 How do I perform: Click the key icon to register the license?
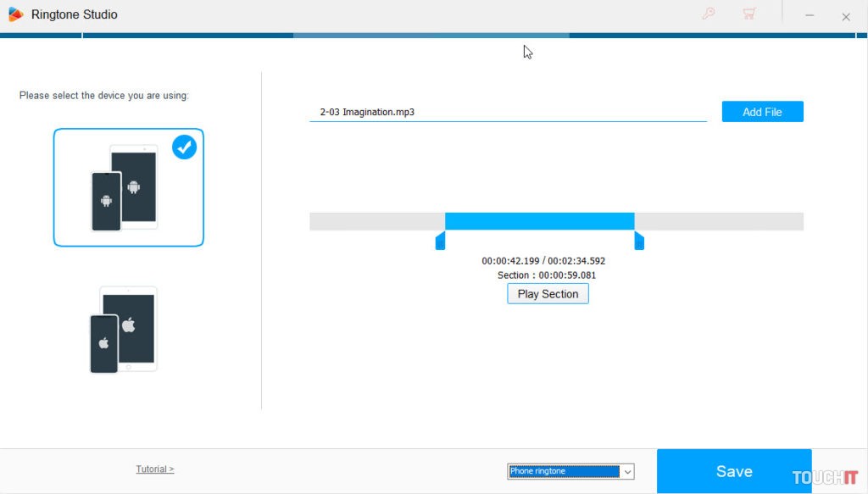pyautogui.click(x=709, y=14)
